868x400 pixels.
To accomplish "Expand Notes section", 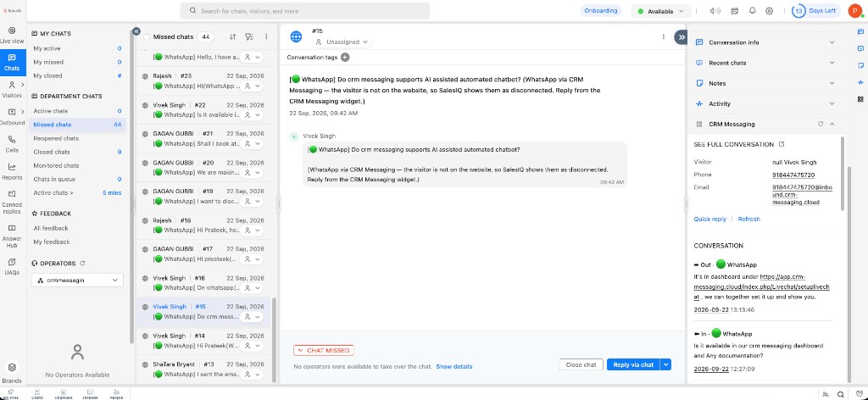I will [x=765, y=83].
